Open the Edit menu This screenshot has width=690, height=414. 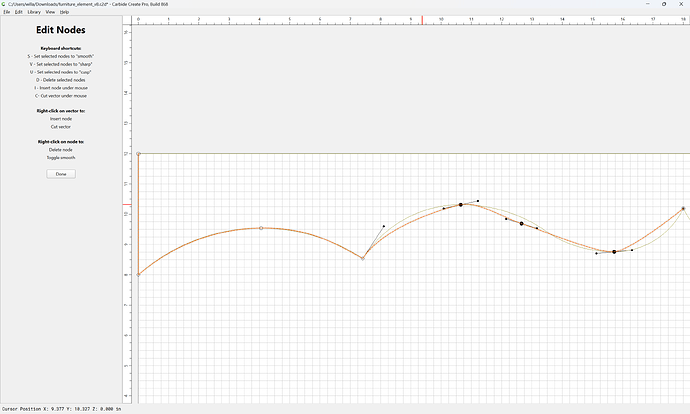pos(18,12)
